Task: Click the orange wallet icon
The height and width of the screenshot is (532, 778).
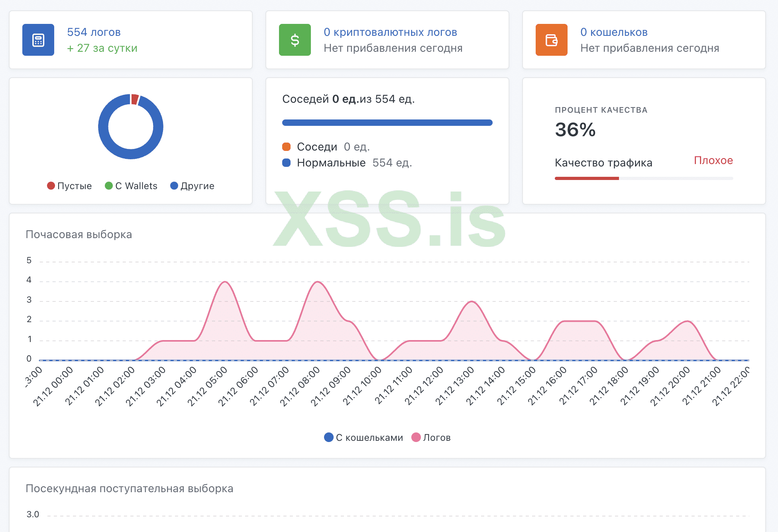Action: [551, 40]
